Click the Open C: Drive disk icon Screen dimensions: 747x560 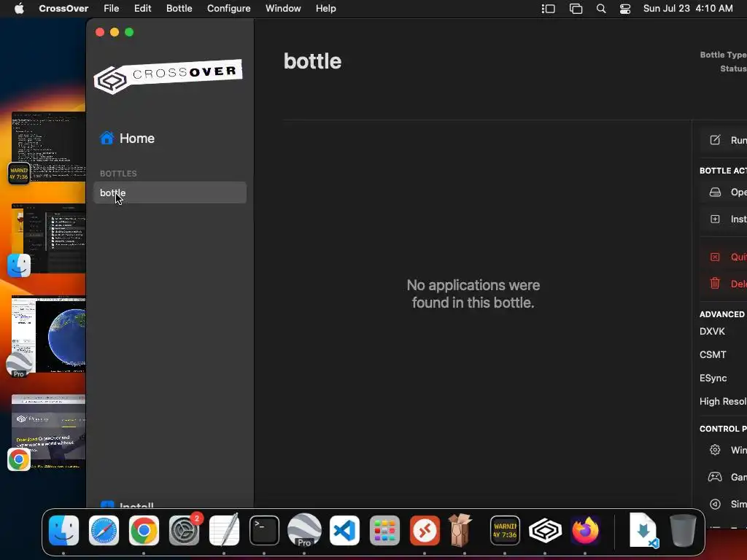click(x=715, y=192)
